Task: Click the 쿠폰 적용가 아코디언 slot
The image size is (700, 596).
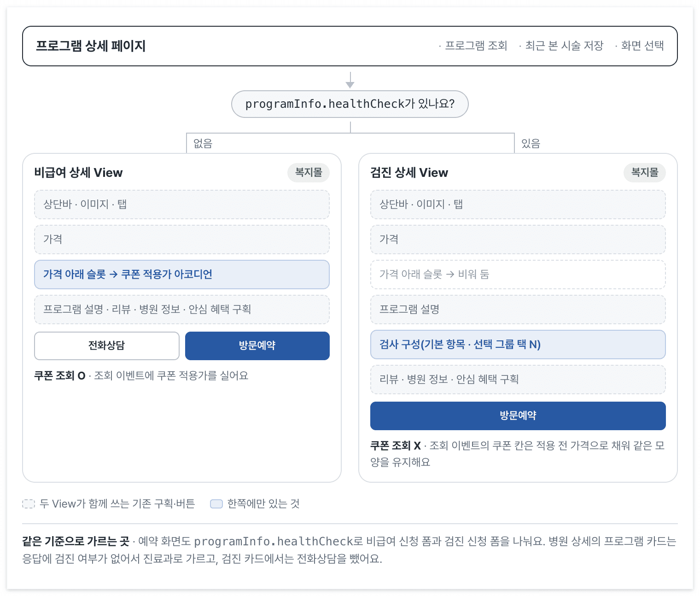Action: pos(182,275)
